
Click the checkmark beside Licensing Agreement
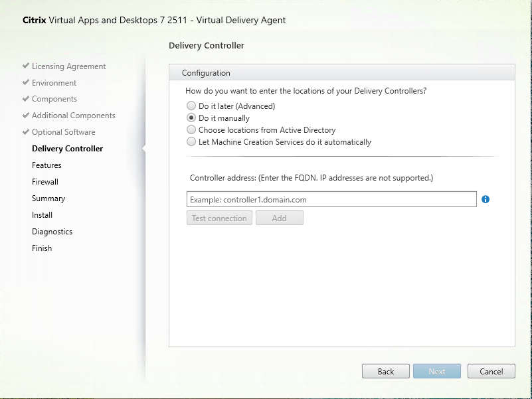(x=26, y=66)
